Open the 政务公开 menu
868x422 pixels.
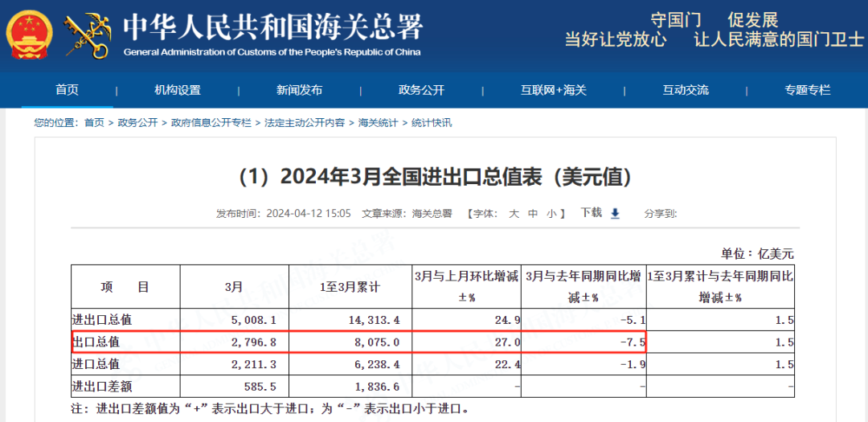pyautogui.click(x=421, y=90)
